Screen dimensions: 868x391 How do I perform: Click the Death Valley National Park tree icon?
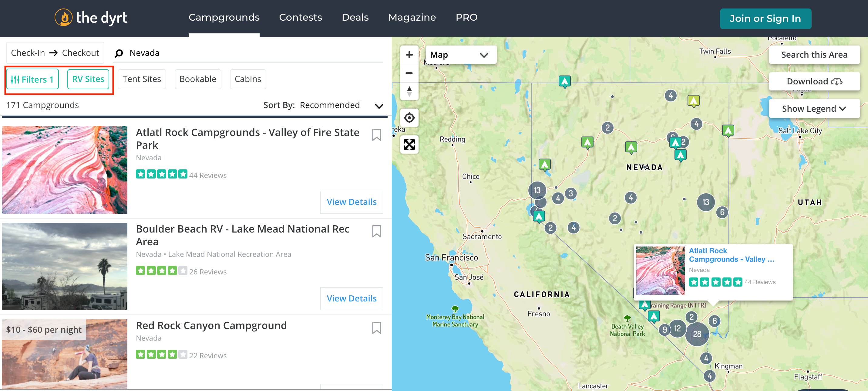click(627, 318)
